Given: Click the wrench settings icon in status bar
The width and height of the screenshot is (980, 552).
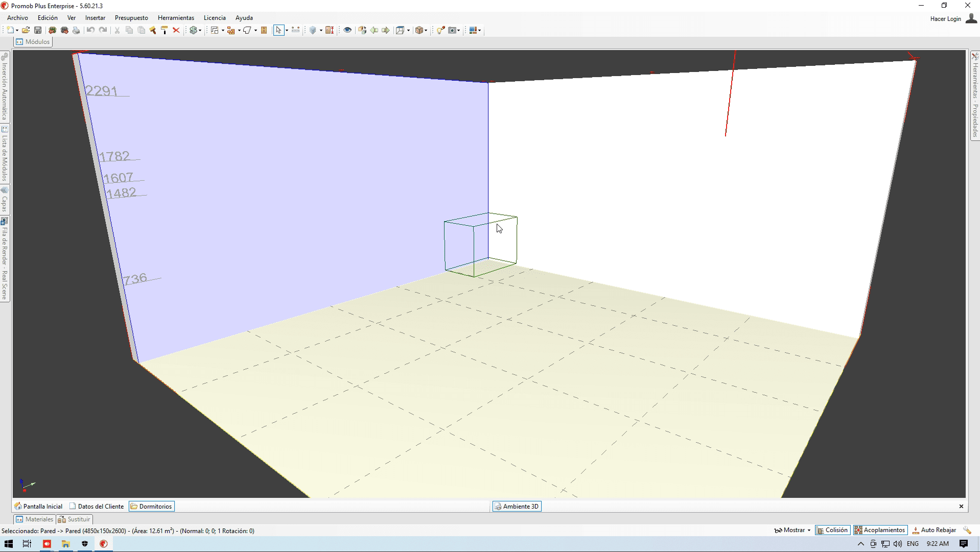Looking at the screenshot, I should click(x=967, y=530).
